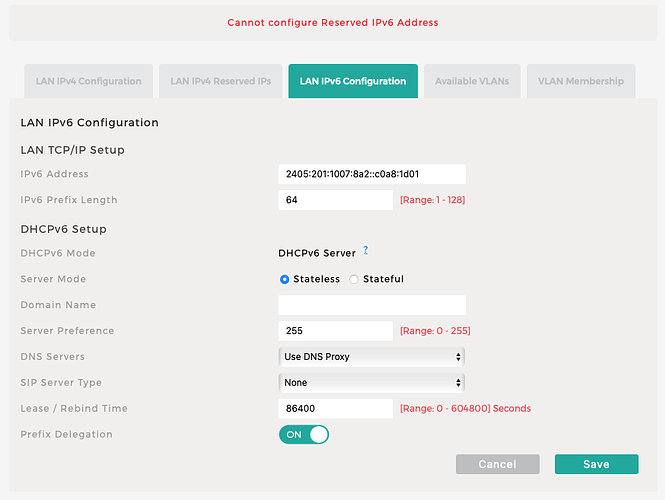Viewport: 665px width, 500px height.
Task: Open the SIP Server Type dropdown
Action: (x=371, y=382)
